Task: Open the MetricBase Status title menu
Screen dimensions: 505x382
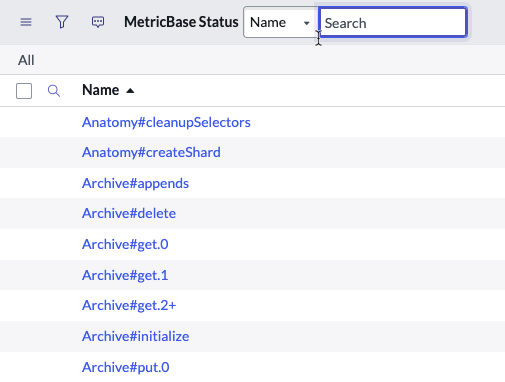Action: pyautogui.click(x=181, y=22)
